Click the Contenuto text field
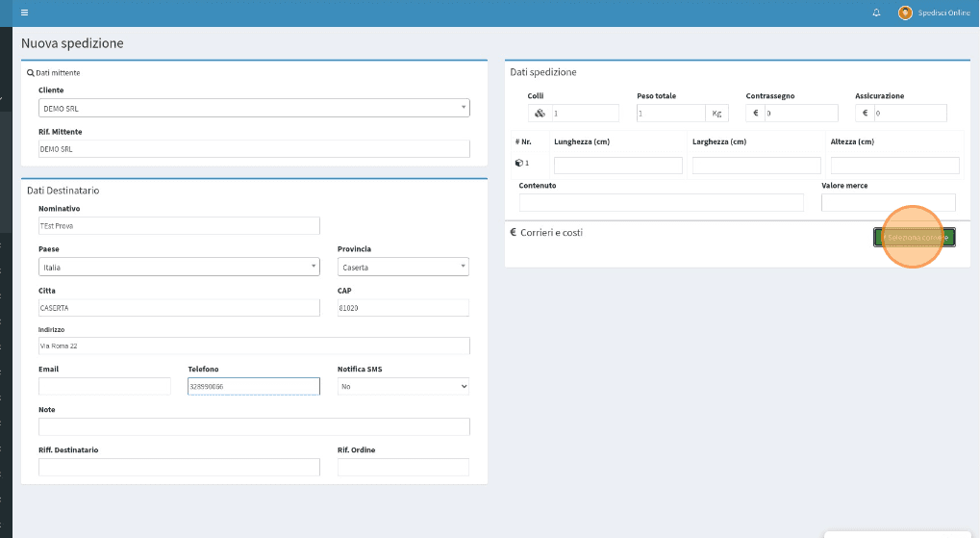 click(661, 202)
